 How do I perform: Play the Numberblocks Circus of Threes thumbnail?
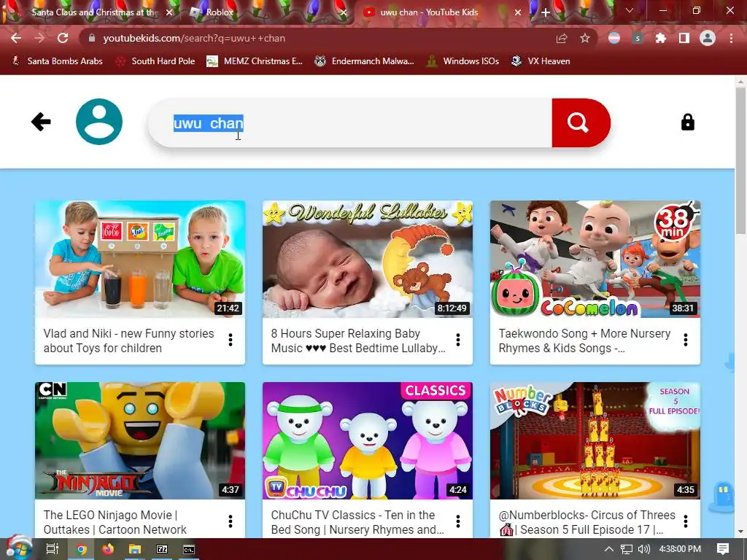point(595,440)
